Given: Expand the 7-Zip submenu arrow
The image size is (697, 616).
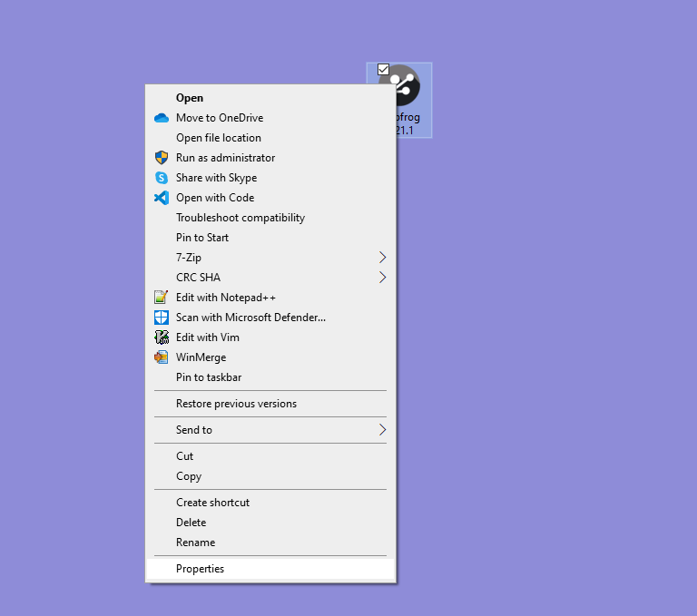Looking at the screenshot, I should pos(382,258).
